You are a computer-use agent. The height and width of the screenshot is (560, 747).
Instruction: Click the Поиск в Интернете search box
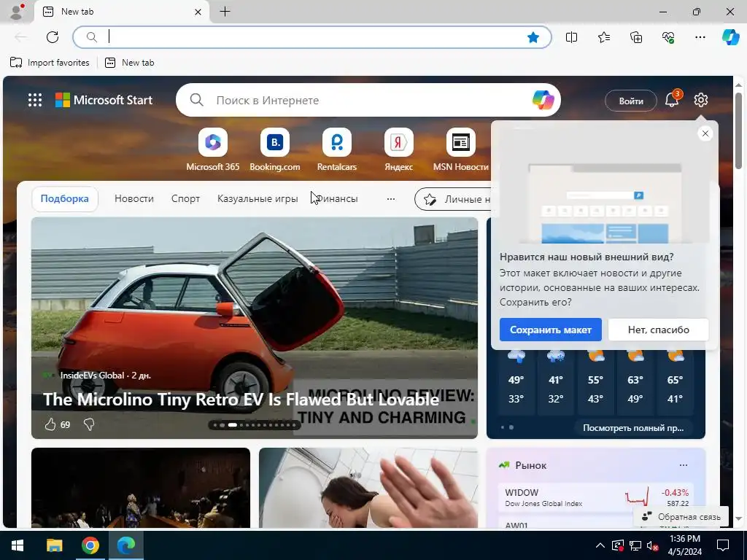click(x=367, y=101)
